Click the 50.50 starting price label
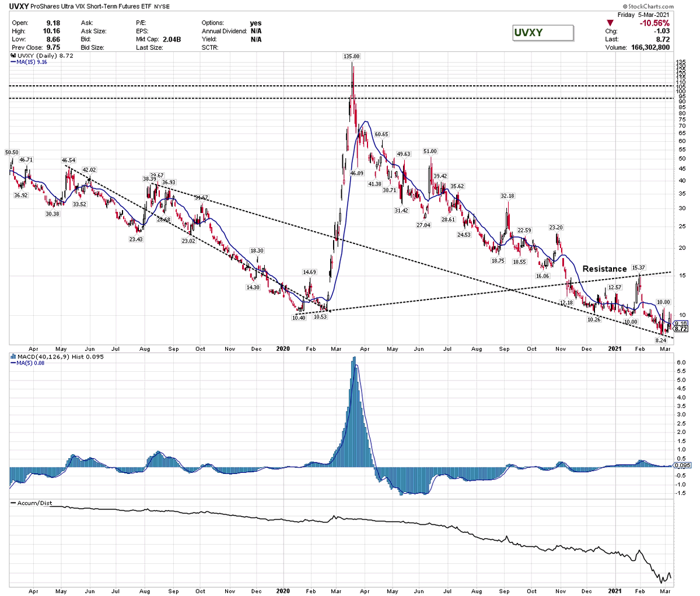 coord(11,152)
